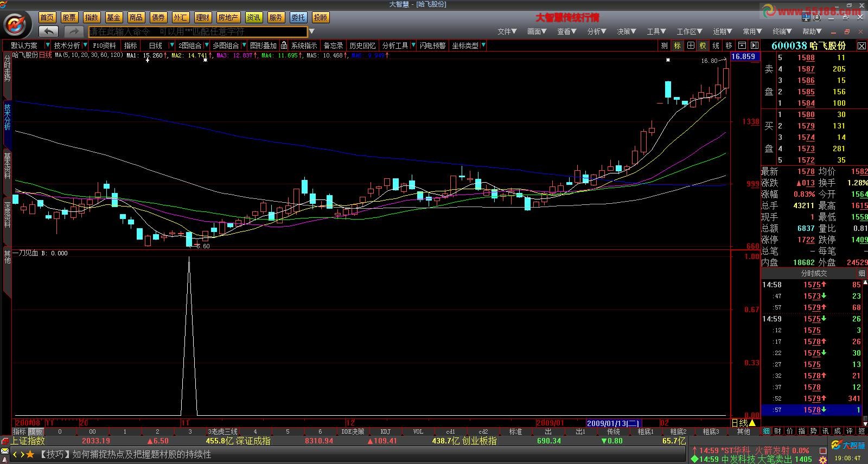Toggle the crosshair grid button
The width and height of the screenshot is (868, 464).
[691, 46]
